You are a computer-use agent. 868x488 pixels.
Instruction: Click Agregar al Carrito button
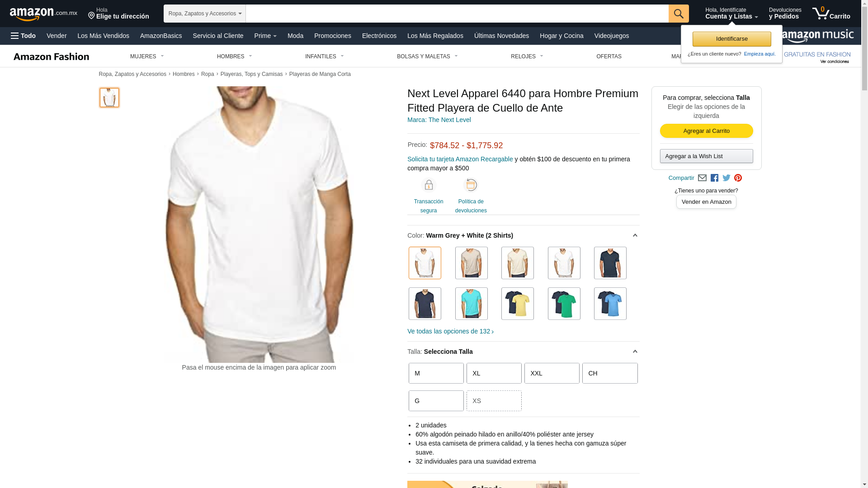click(707, 131)
